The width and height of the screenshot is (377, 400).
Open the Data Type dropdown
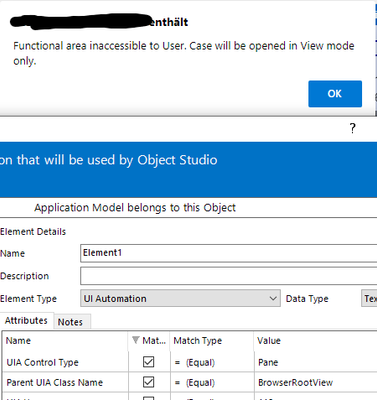coord(369,298)
